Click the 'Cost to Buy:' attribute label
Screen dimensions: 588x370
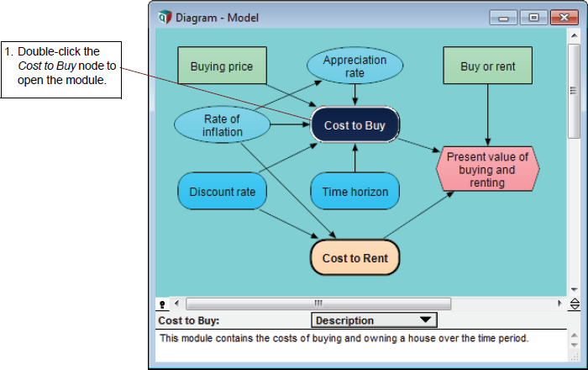click(x=189, y=320)
